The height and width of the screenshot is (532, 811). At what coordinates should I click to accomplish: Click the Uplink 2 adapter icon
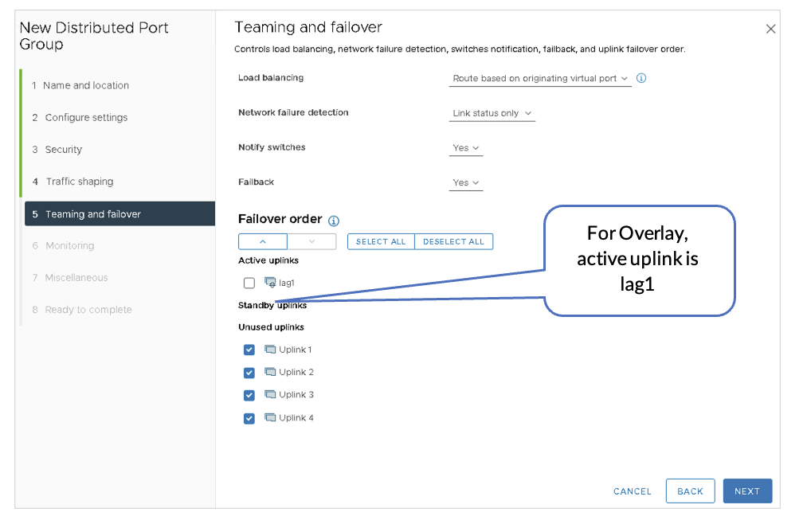click(x=270, y=372)
